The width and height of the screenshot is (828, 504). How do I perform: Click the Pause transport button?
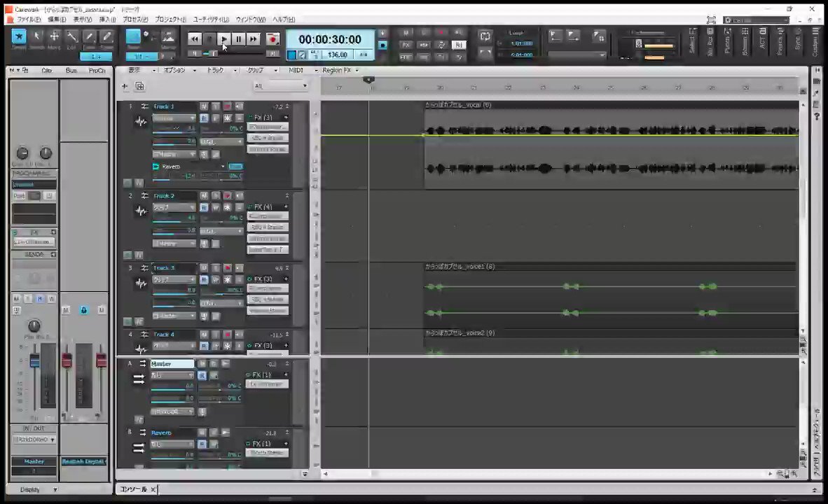[x=238, y=39]
